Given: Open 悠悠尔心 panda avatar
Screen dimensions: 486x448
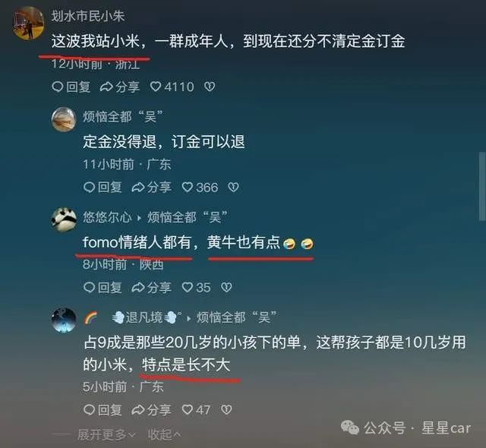Looking at the screenshot, I should 64,219.
